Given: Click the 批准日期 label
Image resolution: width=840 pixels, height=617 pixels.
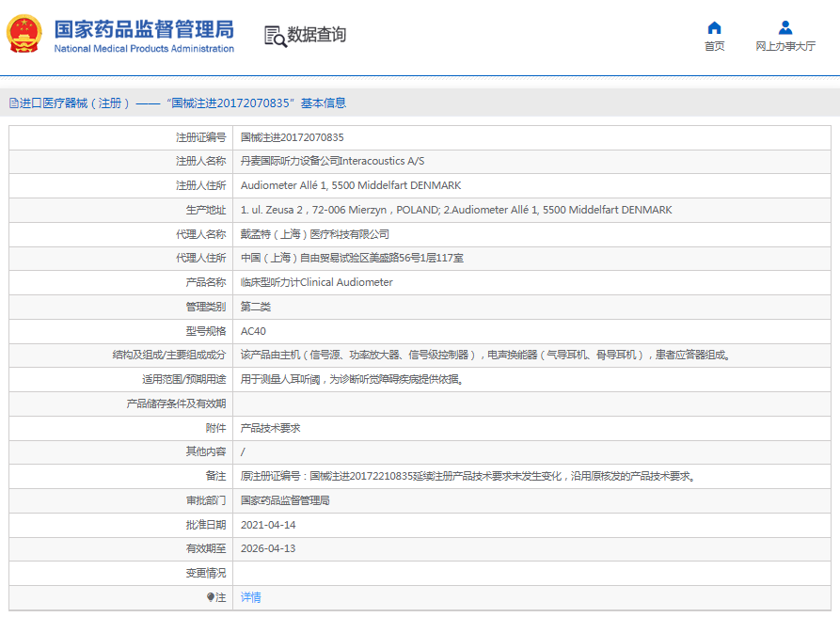Looking at the screenshot, I should (x=206, y=525).
